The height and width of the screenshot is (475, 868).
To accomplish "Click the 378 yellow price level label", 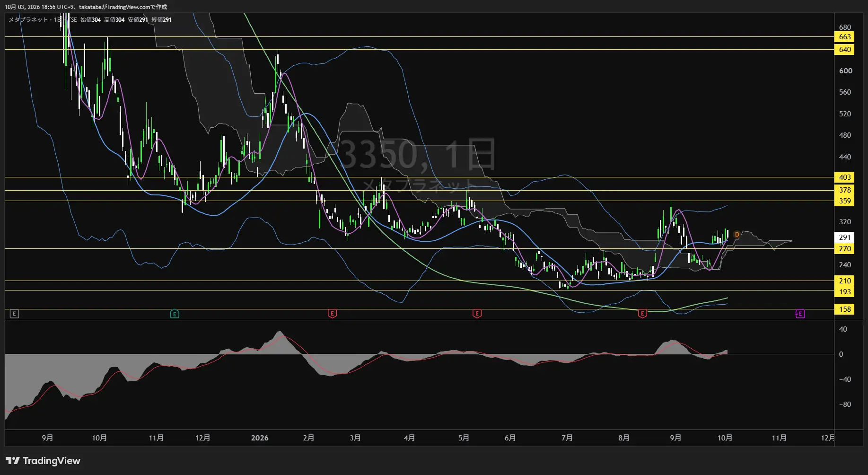I will [844, 190].
